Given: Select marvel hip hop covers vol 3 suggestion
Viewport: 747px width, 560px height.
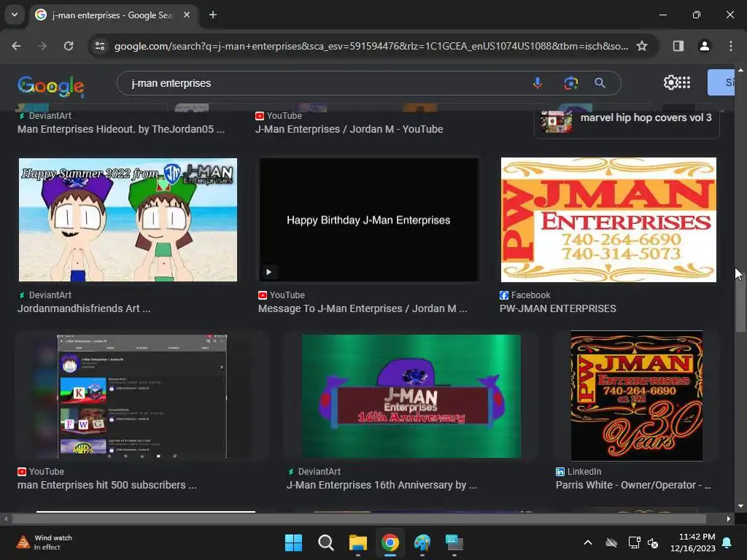Looking at the screenshot, I should pos(627,122).
